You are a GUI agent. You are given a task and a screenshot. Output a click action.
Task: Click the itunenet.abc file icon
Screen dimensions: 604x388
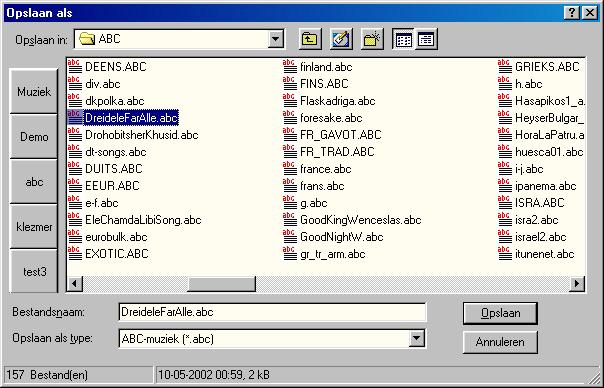pyautogui.click(x=505, y=254)
